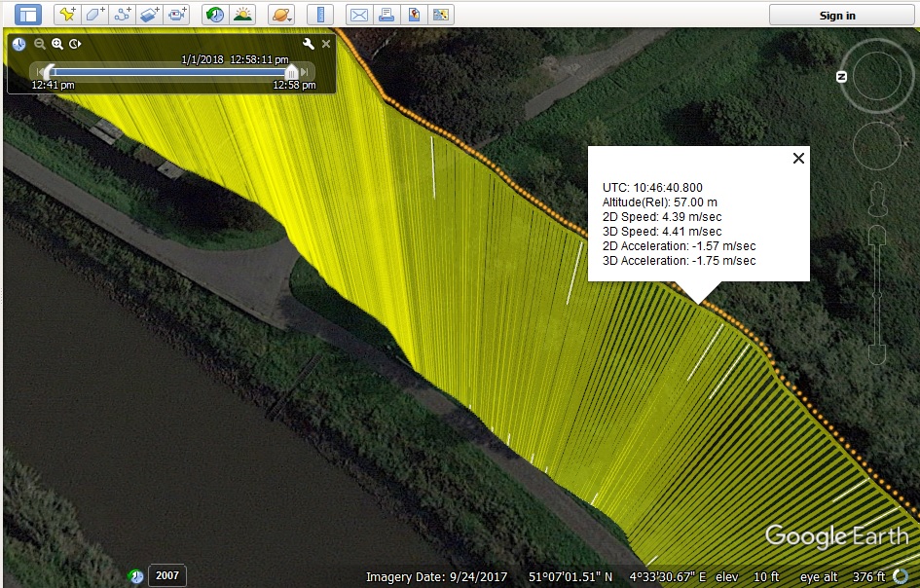Add an image overlay

pos(150,15)
